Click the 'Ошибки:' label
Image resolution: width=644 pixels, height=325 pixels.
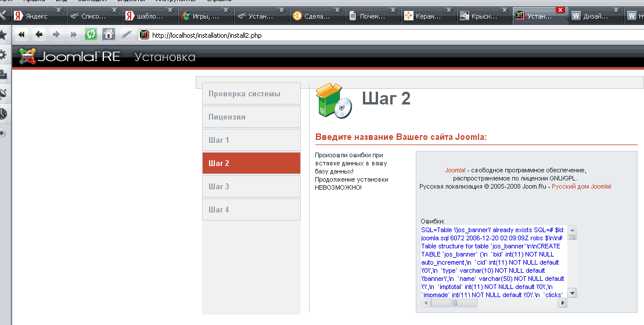click(x=433, y=221)
